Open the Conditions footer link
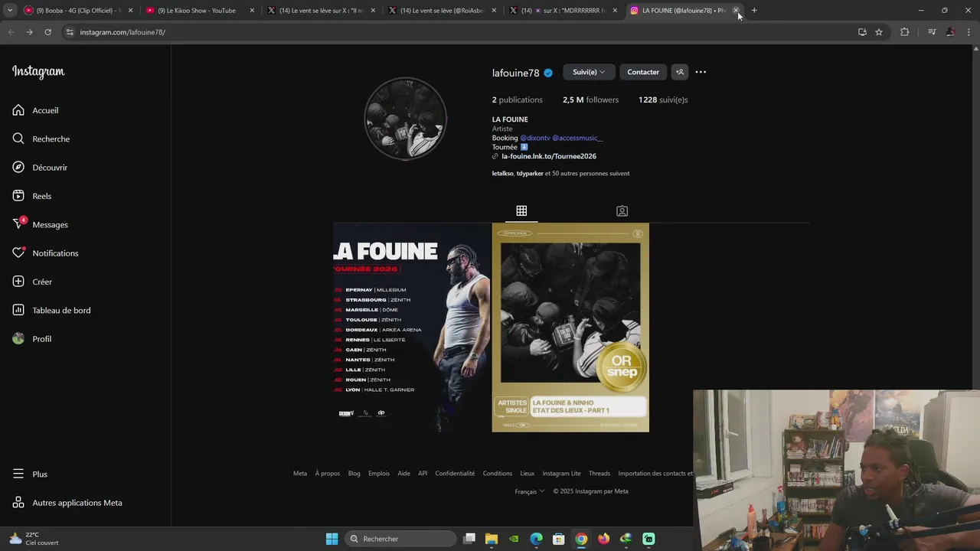 click(498, 474)
